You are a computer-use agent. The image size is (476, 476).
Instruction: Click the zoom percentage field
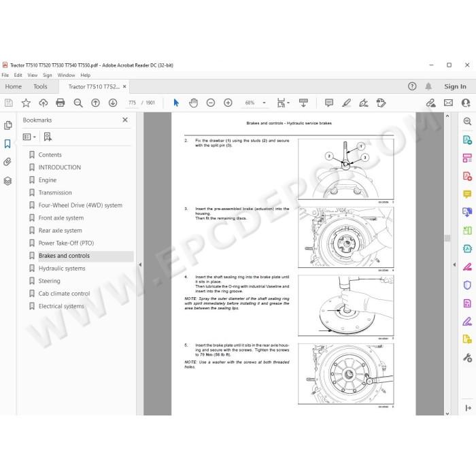click(x=250, y=103)
